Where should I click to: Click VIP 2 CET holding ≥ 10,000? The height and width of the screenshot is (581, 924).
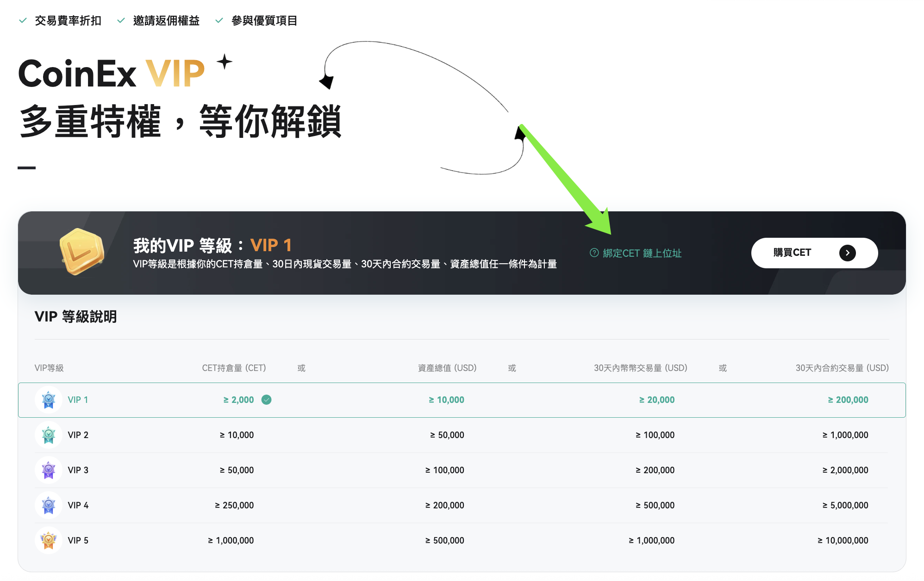click(237, 435)
